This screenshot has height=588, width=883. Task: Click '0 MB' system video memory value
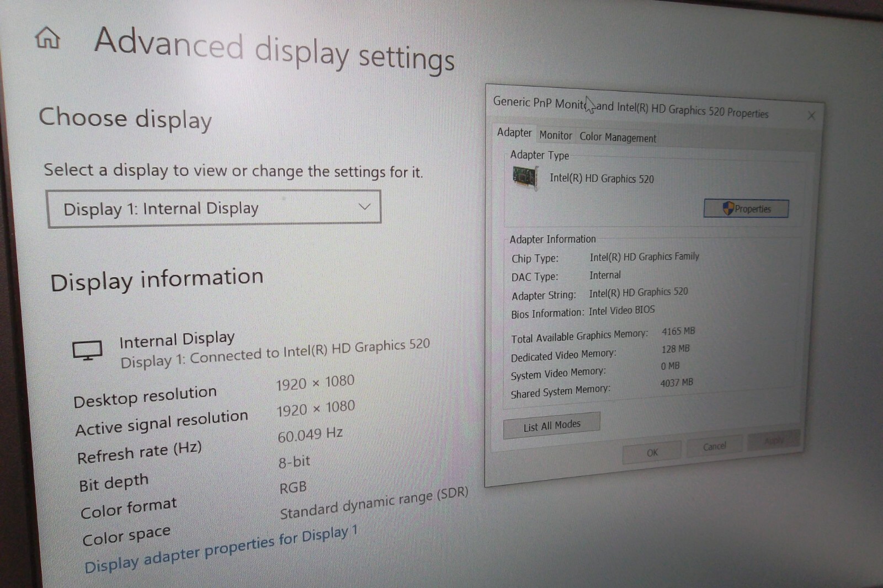click(670, 366)
